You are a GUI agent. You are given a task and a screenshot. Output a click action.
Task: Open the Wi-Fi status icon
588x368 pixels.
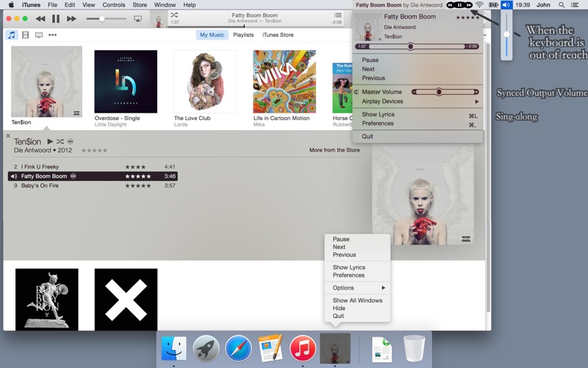pyautogui.click(x=479, y=5)
